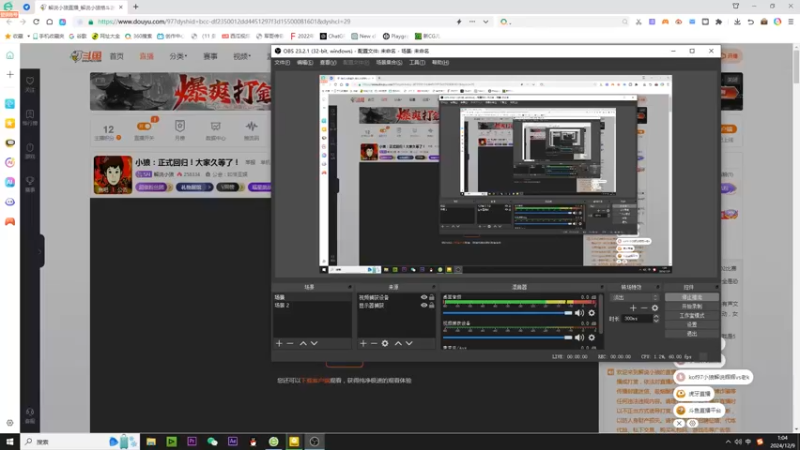This screenshot has width=800, height=450.
Task: Click home icon in browser left sidebar
Action: pyautogui.click(x=10, y=55)
